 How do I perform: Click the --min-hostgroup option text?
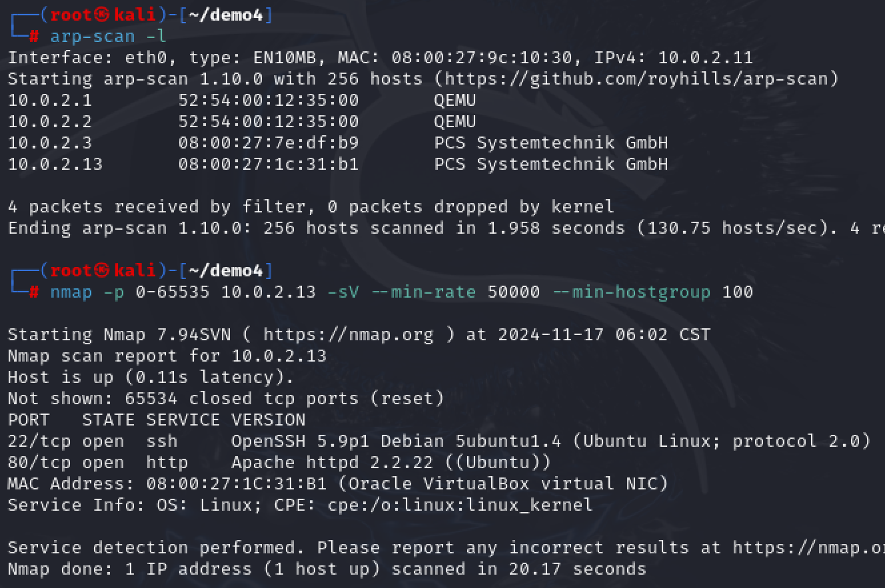tap(631, 292)
